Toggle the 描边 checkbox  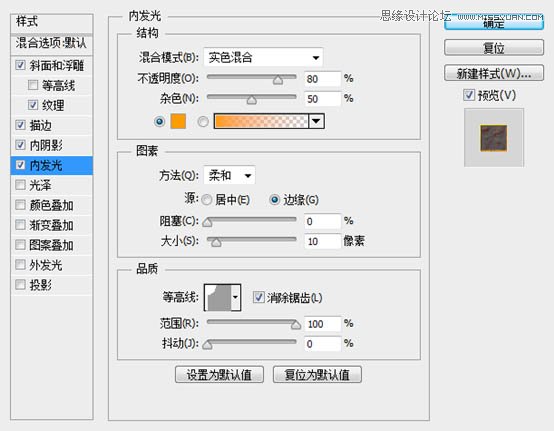(20, 125)
